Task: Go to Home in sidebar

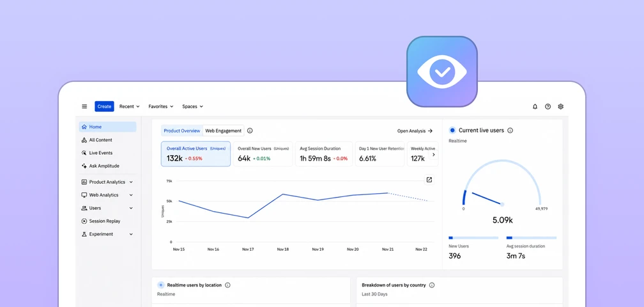Action: (x=107, y=127)
